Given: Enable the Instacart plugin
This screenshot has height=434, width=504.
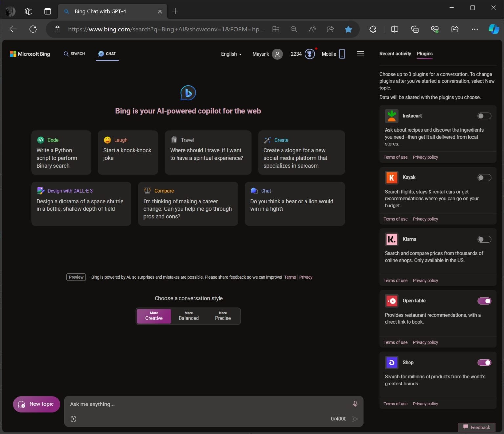Looking at the screenshot, I should click(x=484, y=116).
